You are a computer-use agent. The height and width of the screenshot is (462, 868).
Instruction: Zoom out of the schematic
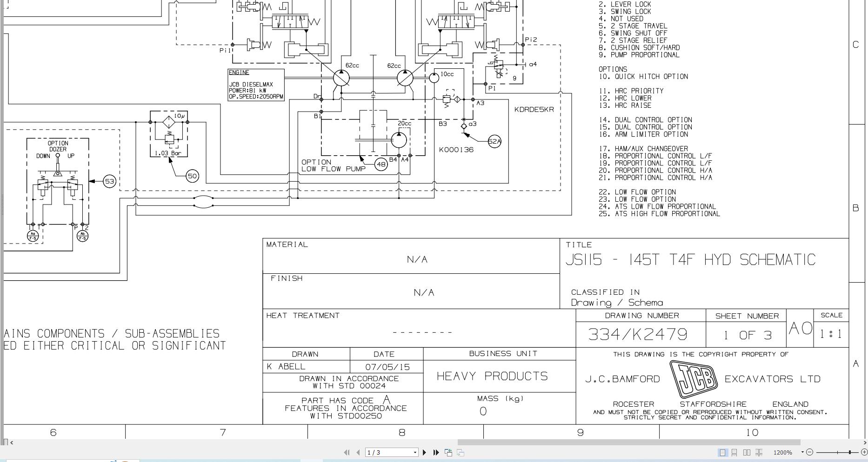coord(809,452)
